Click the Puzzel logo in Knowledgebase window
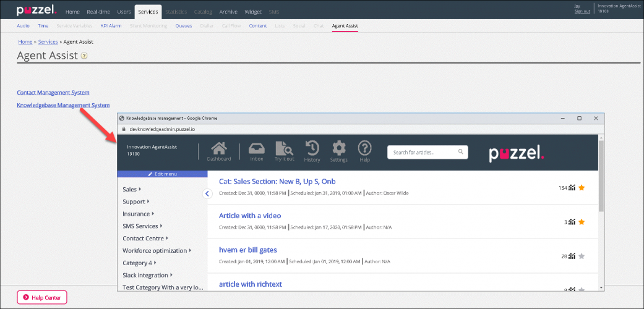Screen dimensions: 644x309 tap(517, 153)
